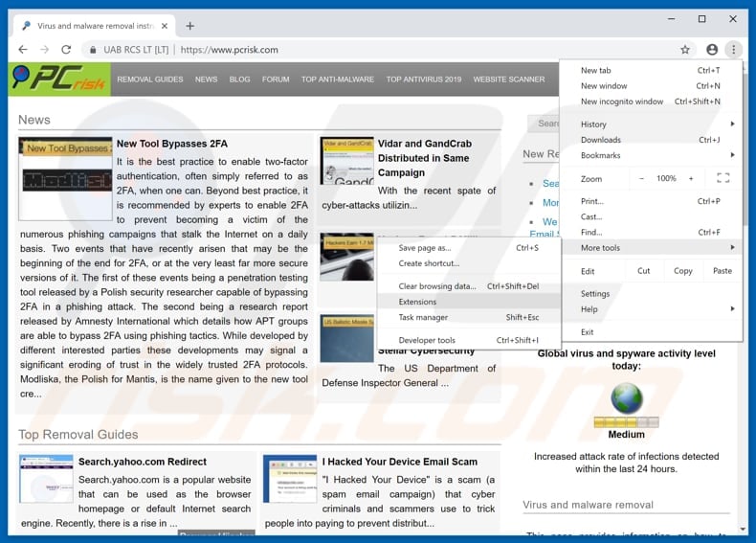Open the Settings menu item

pyautogui.click(x=595, y=294)
